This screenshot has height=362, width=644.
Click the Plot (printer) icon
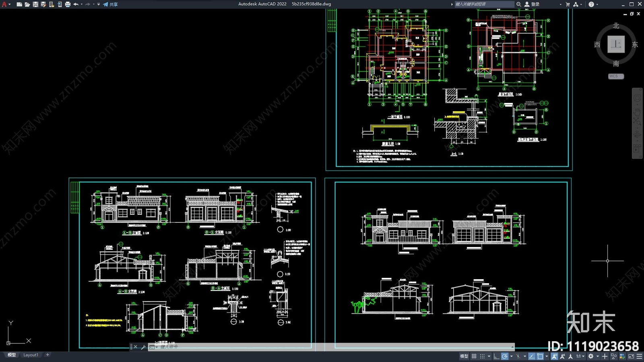tap(68, 4)
